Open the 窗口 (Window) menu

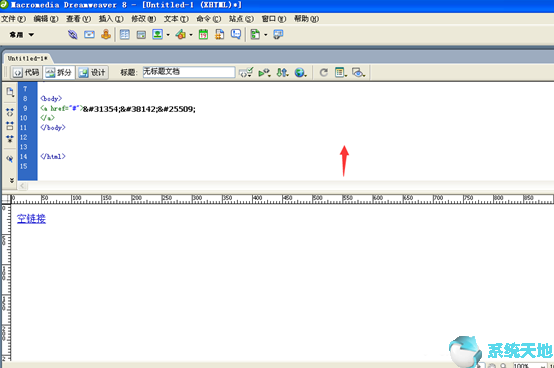point(274,19)
